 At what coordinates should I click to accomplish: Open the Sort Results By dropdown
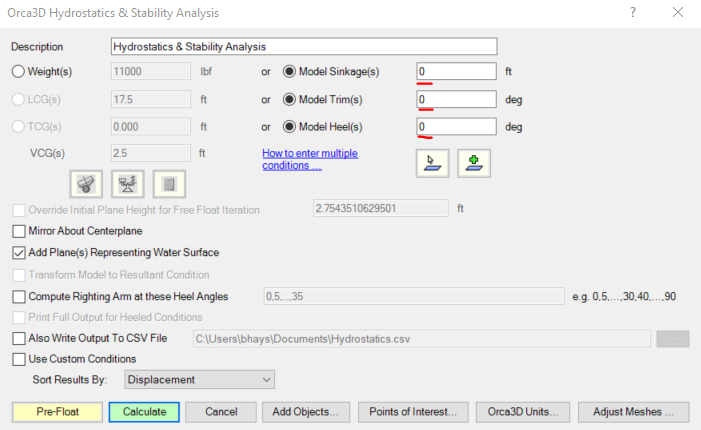coord(199,379)
